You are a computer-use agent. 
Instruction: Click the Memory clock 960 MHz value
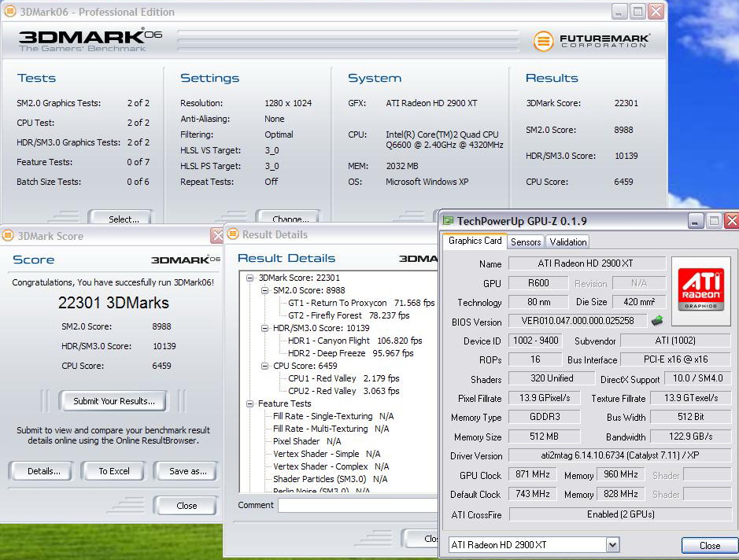[621, 474]
